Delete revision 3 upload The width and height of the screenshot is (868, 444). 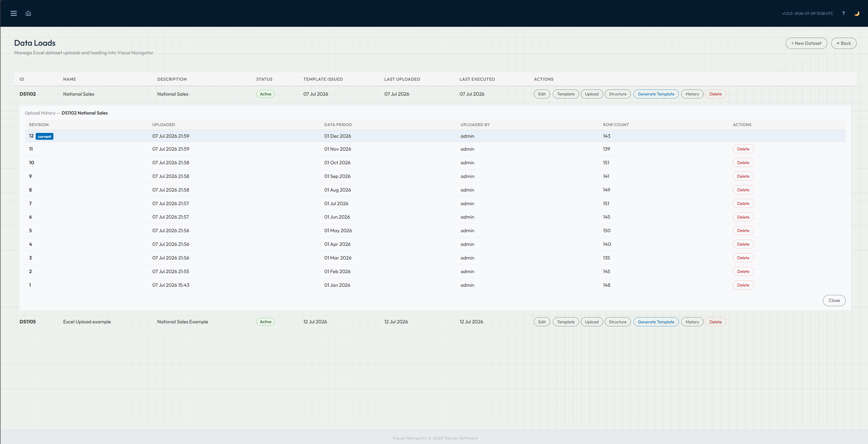click(743, 258)
